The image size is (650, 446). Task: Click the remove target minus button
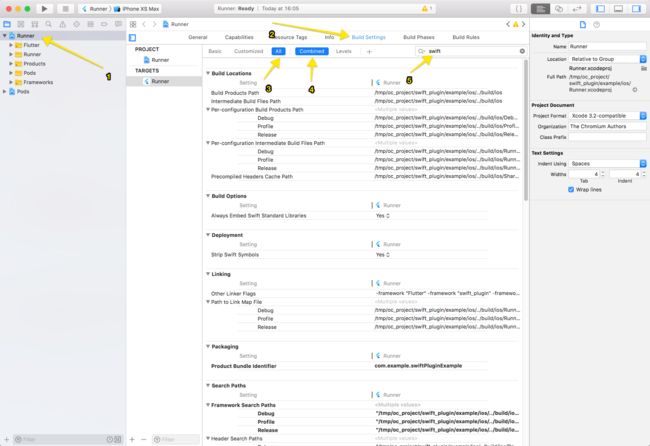(143, 439)
